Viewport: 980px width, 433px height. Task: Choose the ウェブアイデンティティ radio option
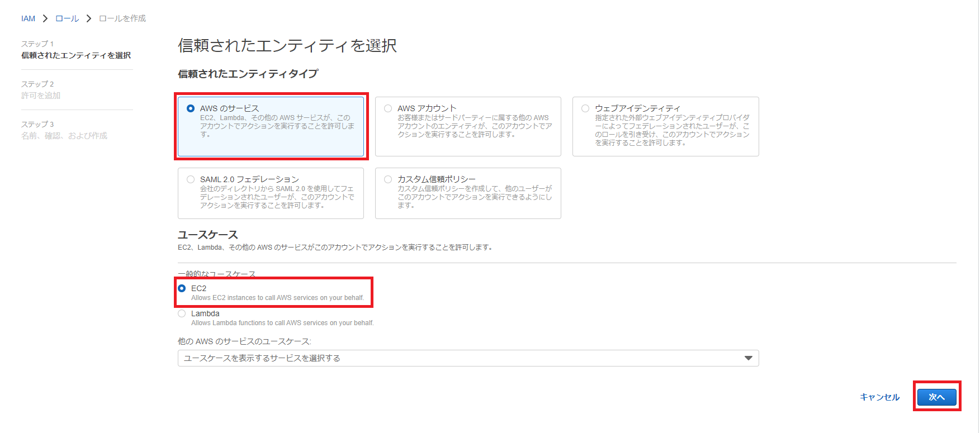[x=585, y=108]
